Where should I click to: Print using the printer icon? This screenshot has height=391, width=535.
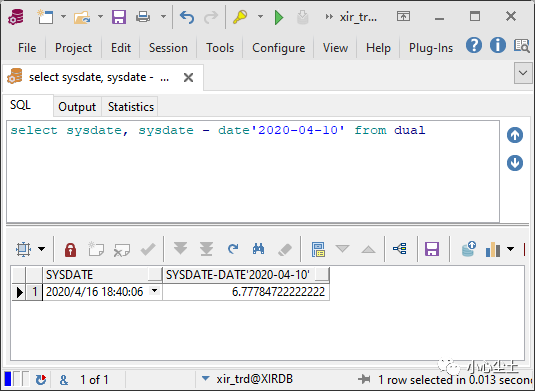click(x=143, y=17)
